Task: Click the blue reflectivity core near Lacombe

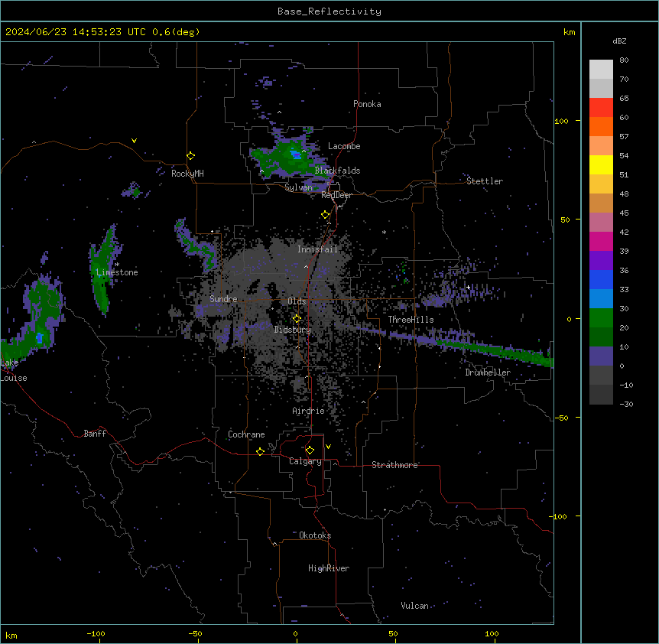Action: (x=297, y=154)
